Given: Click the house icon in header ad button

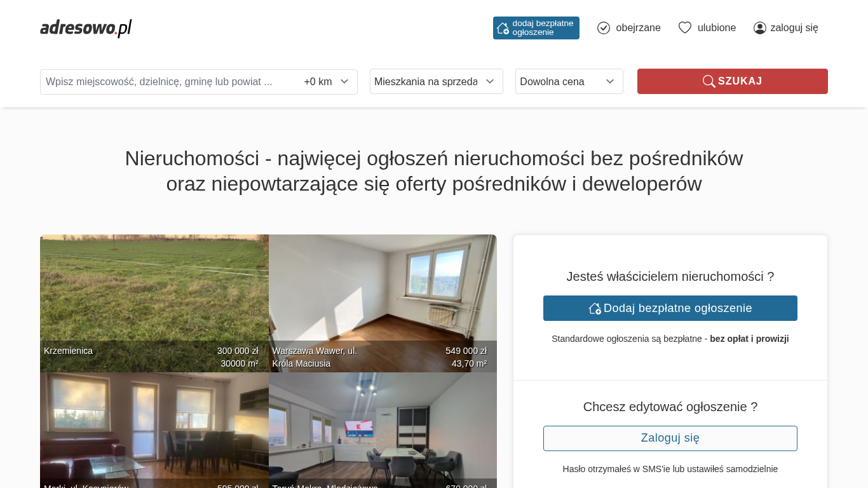Looking at the screenshot, I should click(x=503, y=28).
